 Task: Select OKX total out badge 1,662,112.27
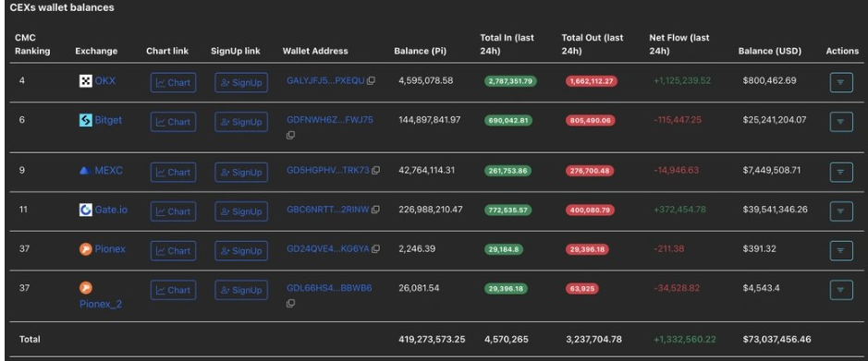(592, 81)
